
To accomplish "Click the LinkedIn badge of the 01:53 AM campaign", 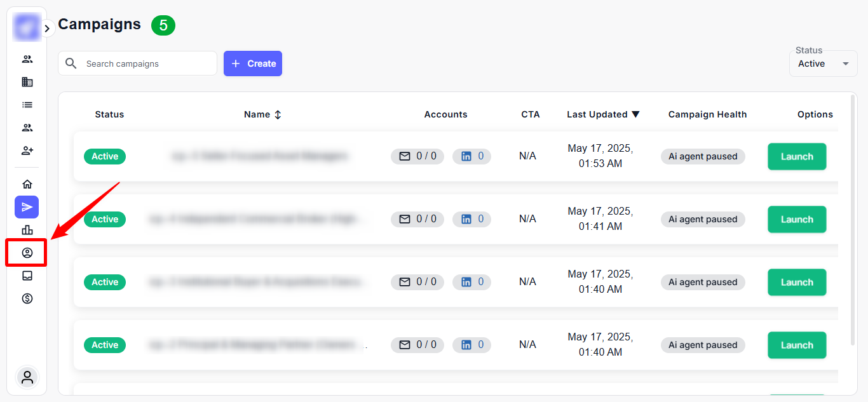I will pos(471,156).
